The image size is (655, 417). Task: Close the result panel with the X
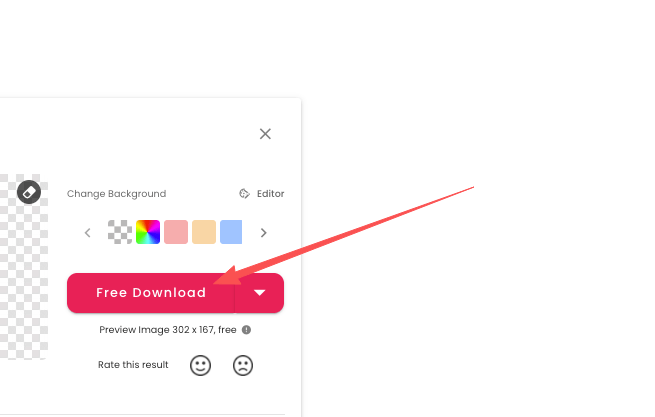[x=265, y=134]
